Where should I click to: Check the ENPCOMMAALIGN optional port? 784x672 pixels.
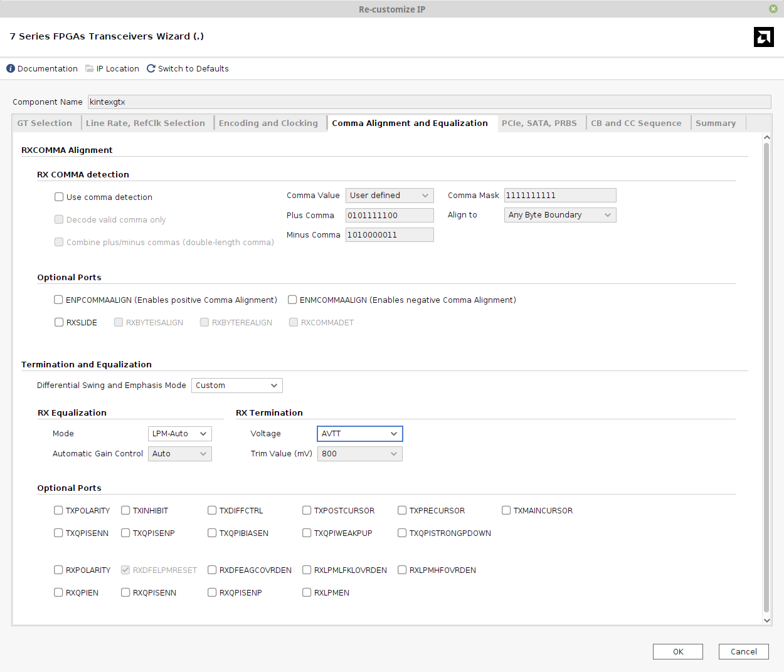click(x=58, y=300)
